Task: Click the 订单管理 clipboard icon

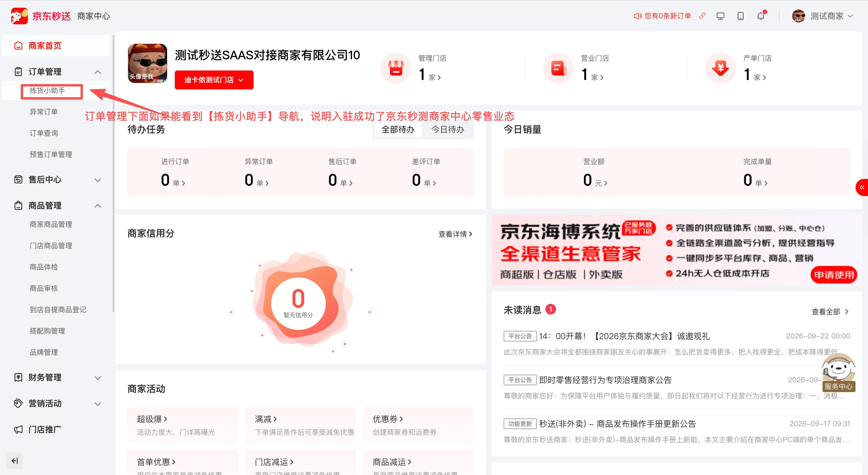Action: pyautogui.click(x=18, y=72)
